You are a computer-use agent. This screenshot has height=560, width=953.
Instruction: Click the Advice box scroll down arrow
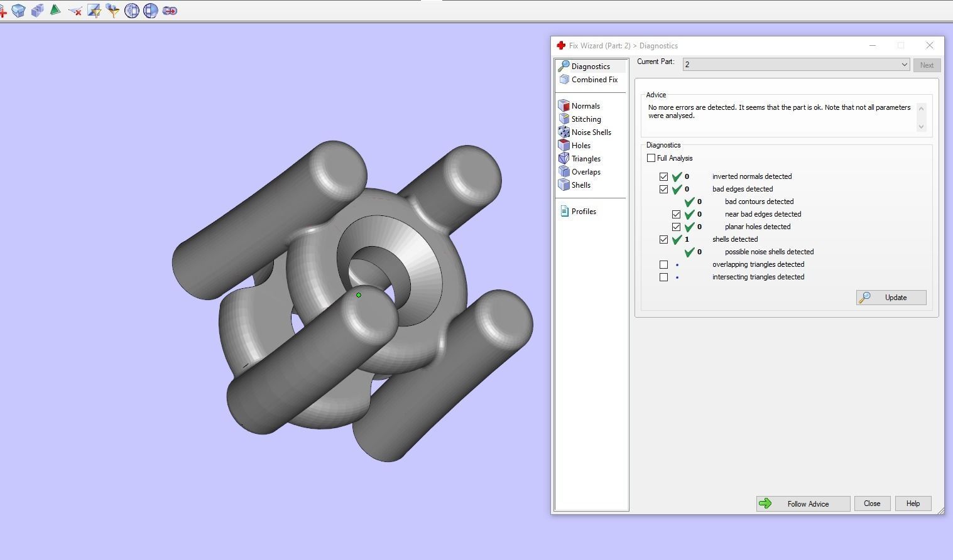click(922, 127)
